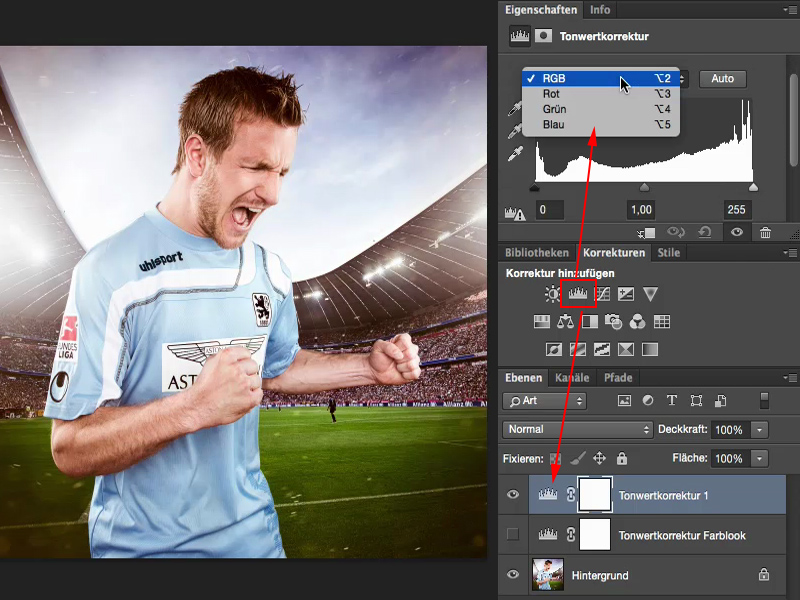
Task: Click the Levels icon in Eigenschaften header
Action: point(520,36)
